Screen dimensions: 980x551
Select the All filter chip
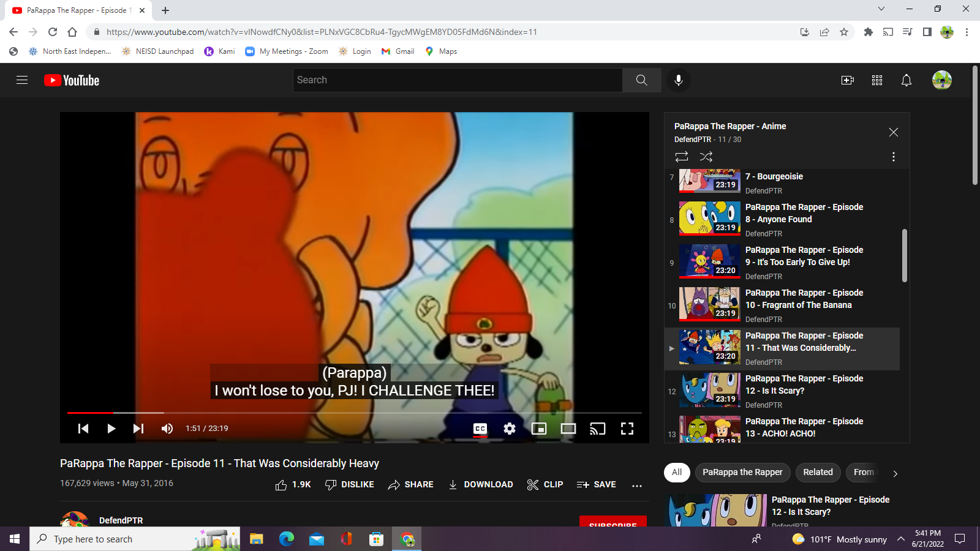pos(677,472)
